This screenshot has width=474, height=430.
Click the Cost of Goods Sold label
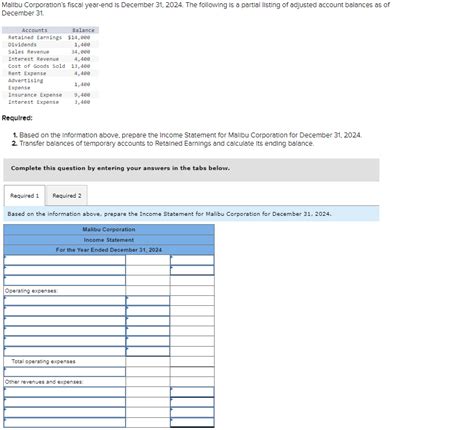(37, 66)
